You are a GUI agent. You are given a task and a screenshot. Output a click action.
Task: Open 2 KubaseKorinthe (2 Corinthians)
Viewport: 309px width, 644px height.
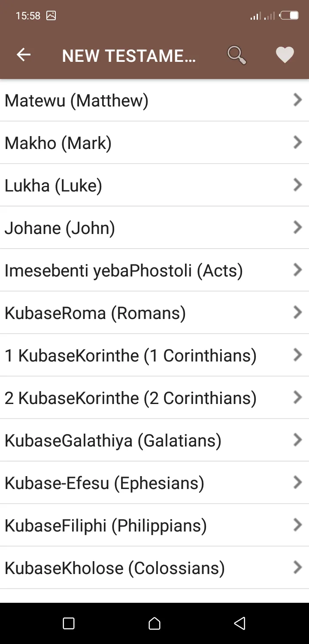[x=154, y=398]
